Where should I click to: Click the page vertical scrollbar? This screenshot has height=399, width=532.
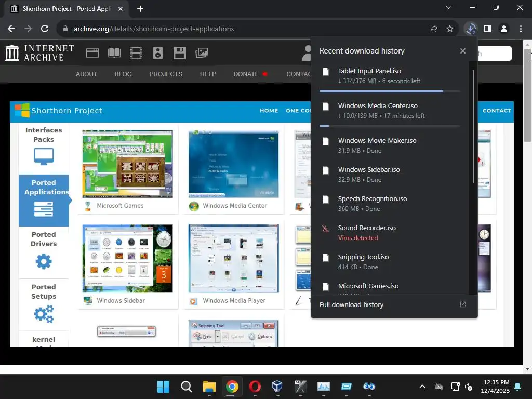click(x=527, y=95)
